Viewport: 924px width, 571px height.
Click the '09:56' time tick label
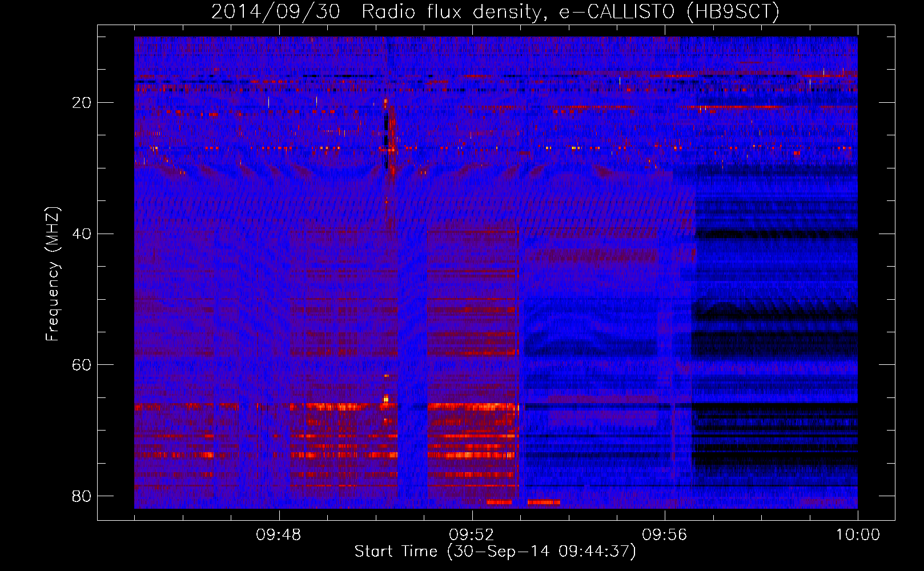pos(665,535)
